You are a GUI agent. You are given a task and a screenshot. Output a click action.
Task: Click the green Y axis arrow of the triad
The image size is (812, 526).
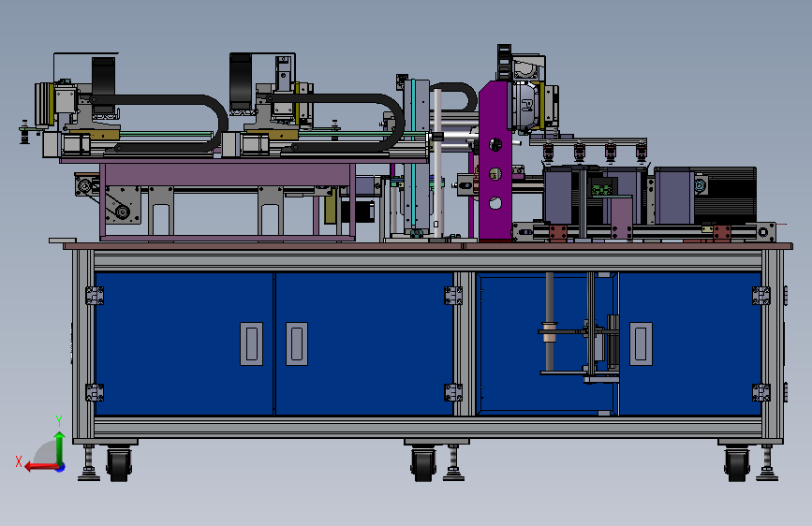60,448
